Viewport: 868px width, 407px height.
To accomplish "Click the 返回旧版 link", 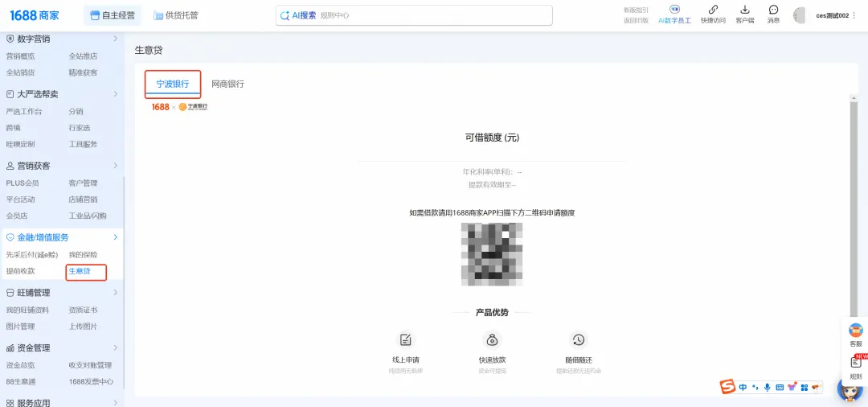I will pos(636,20).
